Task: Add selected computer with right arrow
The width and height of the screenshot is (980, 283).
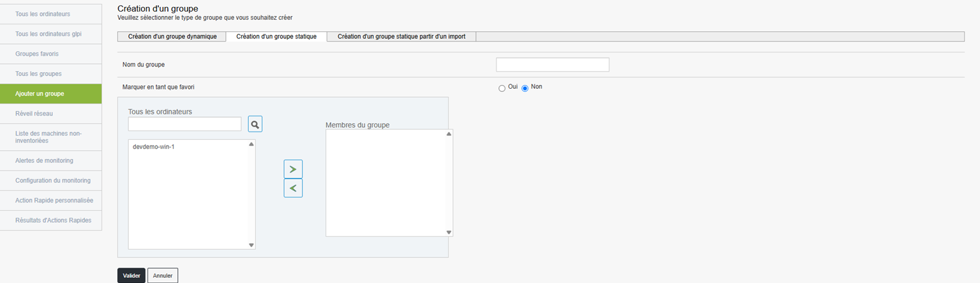Action: click(x=293, y=169)
